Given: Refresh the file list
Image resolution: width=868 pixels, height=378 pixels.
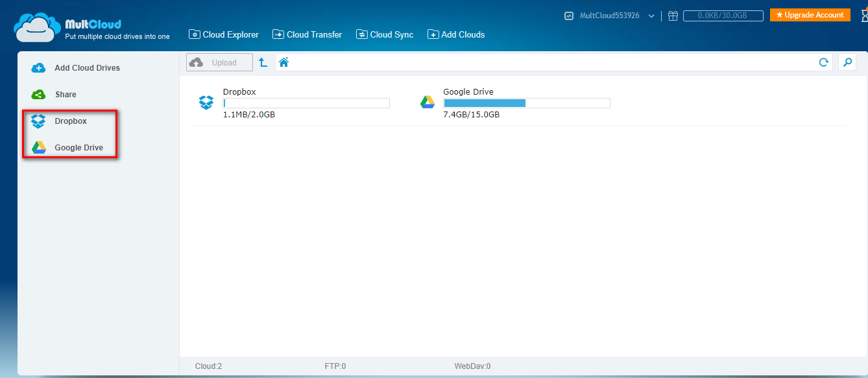Looking at the screenshot, I should (823, 62).
